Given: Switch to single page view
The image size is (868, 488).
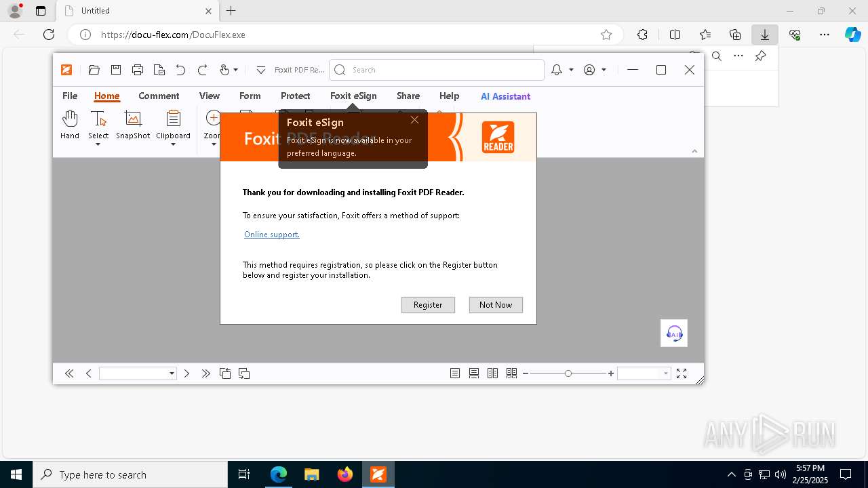Looking at the screenshot, I should coord(455,373).
